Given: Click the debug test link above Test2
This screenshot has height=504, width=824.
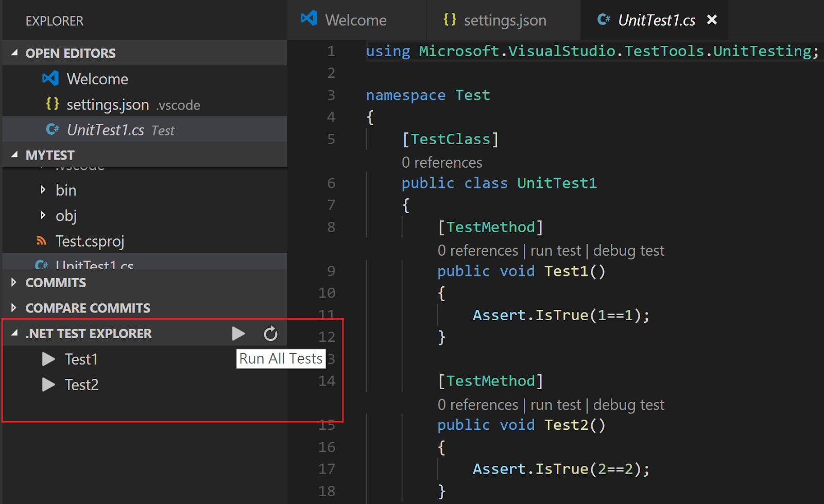Looking at the screenshot, I should point(628,405).
